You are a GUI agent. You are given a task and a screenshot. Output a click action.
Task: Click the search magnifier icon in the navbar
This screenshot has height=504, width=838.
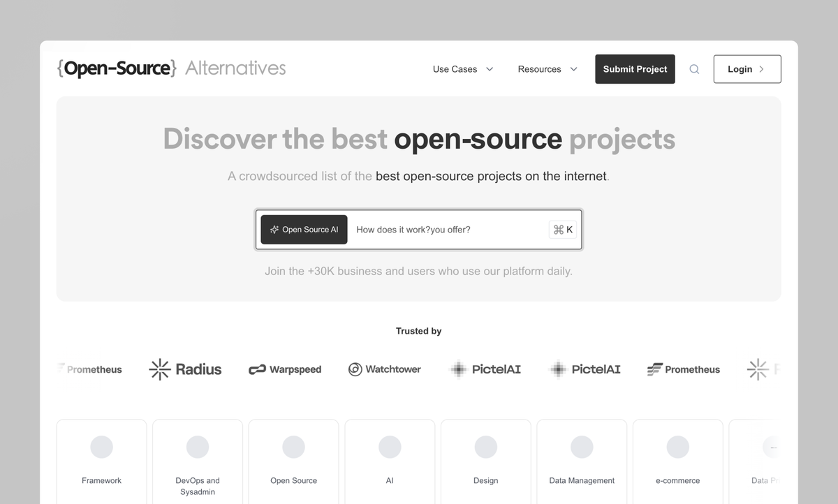[694, 69]
